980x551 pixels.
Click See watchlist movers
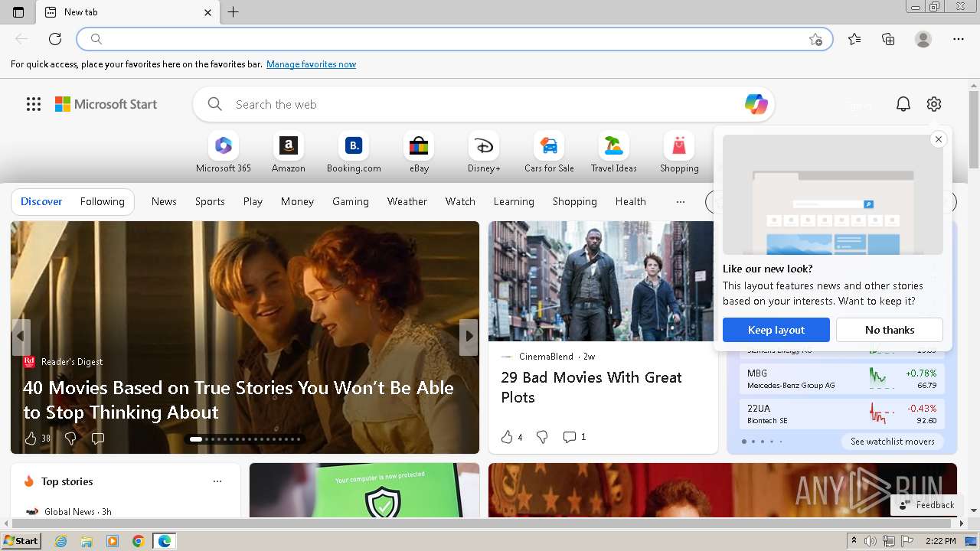click(x=892, y=442)
